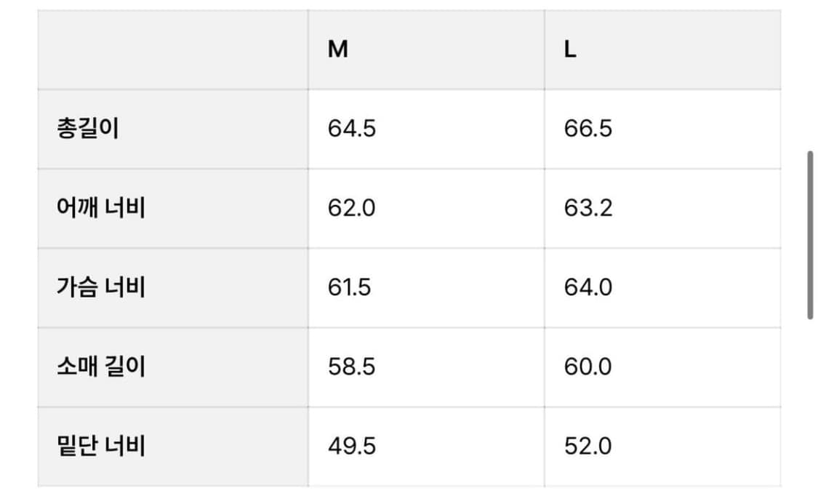
Task: Select the 밑단 너비 row label
Action: tap(101, 445)
